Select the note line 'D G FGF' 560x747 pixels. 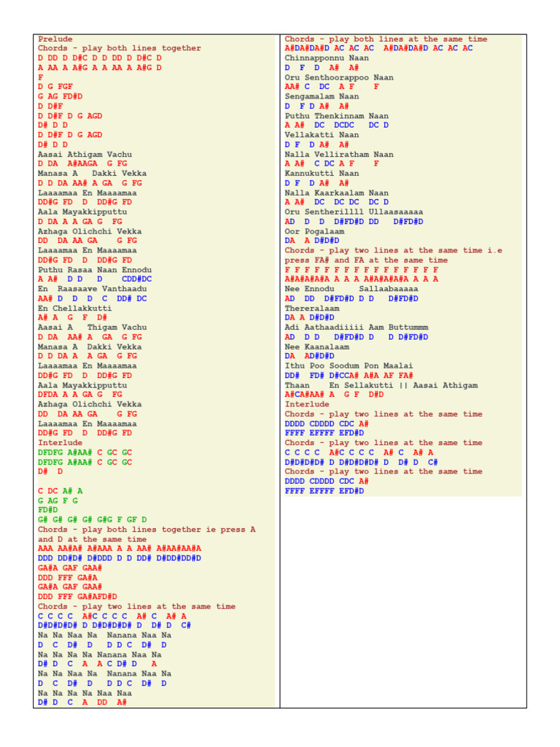click(55, 87)
